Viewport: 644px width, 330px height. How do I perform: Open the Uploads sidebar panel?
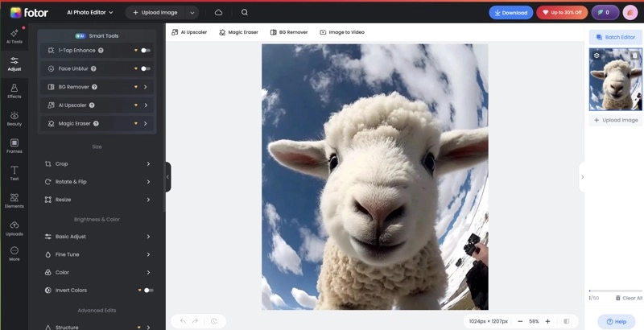[14, 229]
